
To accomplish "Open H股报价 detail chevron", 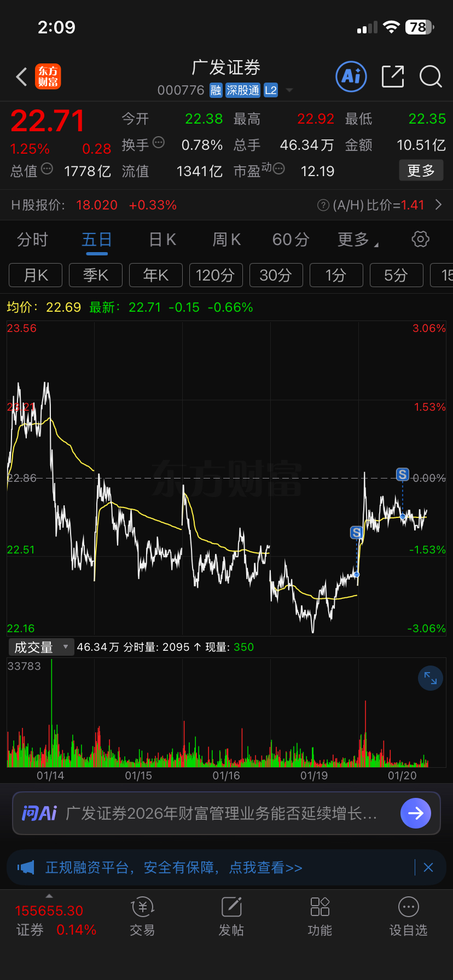I will pyautogui.click(x=438, y=205).
